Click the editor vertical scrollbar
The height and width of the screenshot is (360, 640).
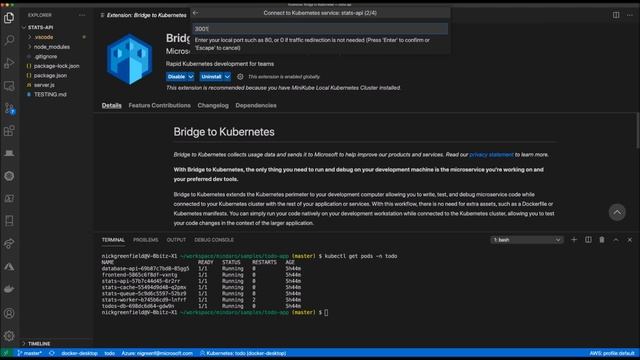(637, 131)
